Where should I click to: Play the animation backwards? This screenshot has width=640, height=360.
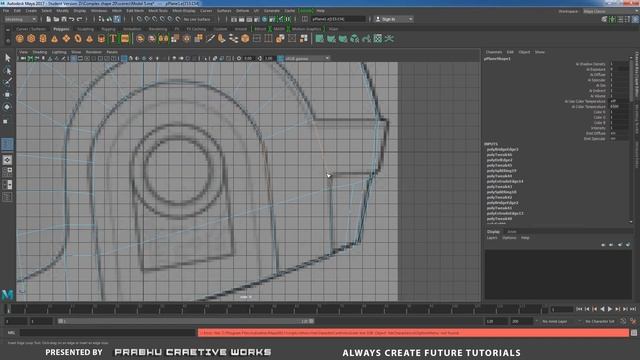point(602,309)
